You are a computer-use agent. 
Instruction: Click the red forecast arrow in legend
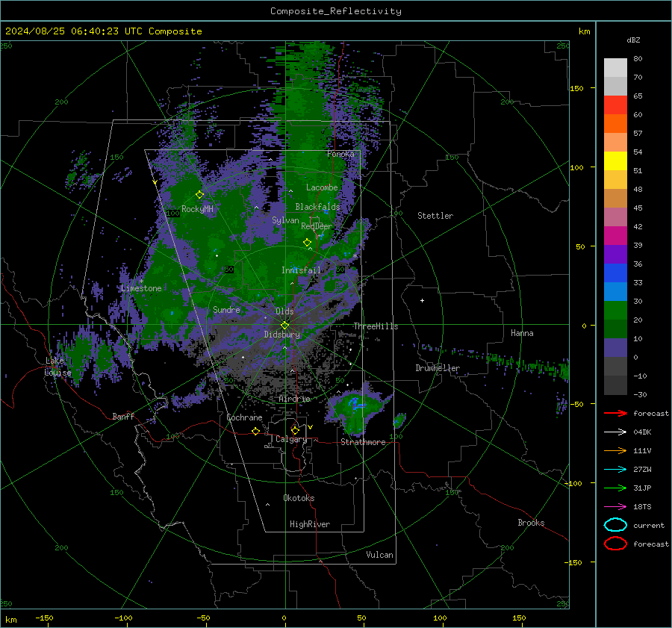pos(615,413)
